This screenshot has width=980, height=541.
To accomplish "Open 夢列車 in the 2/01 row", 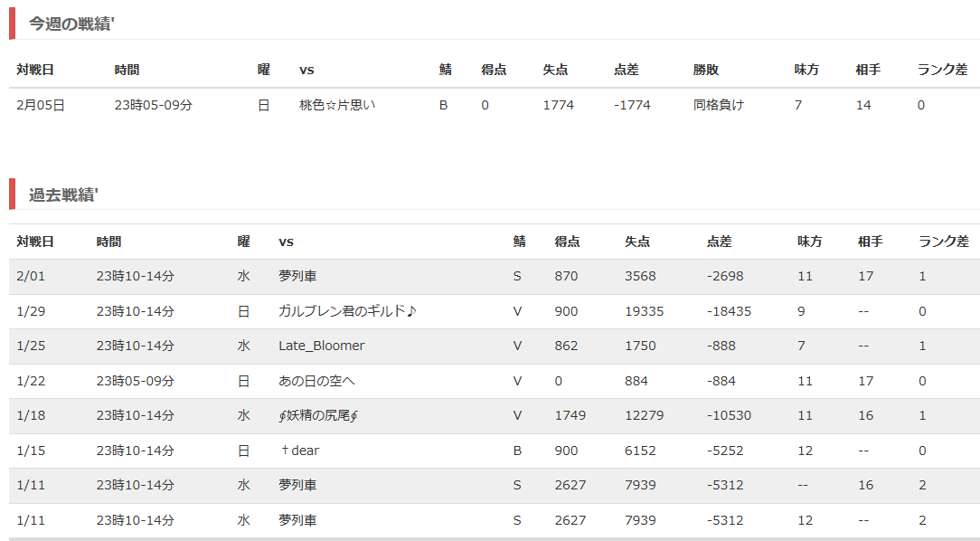I will click(297, 276).
